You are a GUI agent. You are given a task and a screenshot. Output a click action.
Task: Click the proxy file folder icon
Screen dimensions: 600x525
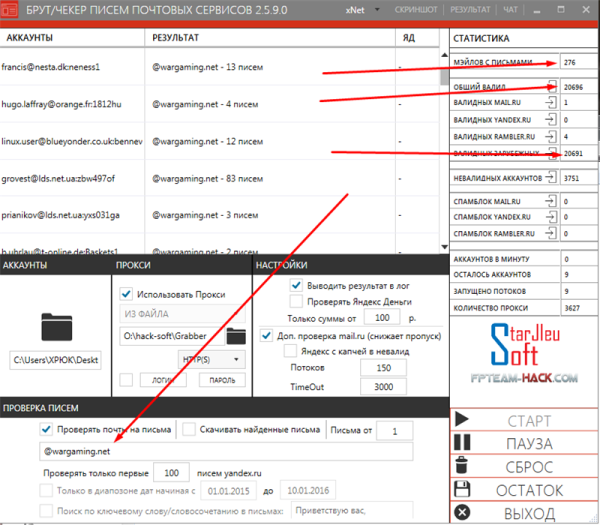[235, 335]
